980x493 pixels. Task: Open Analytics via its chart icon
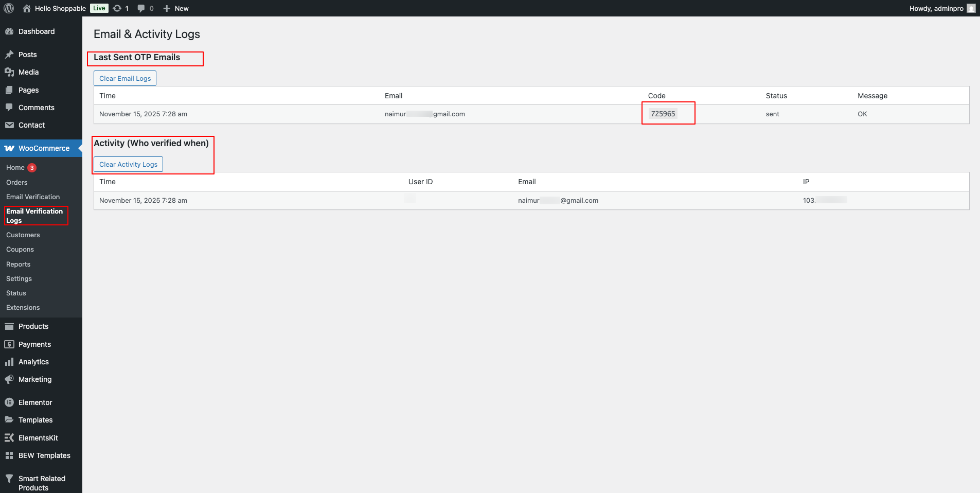[x=10, y=362]
